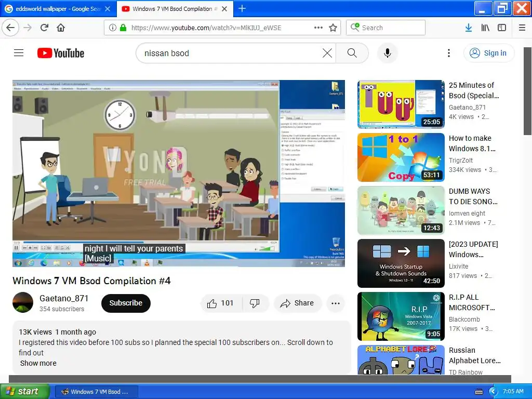This screenshot has width=532, height=399.
Task: Click the browser Search box
Action: (386, 28)
